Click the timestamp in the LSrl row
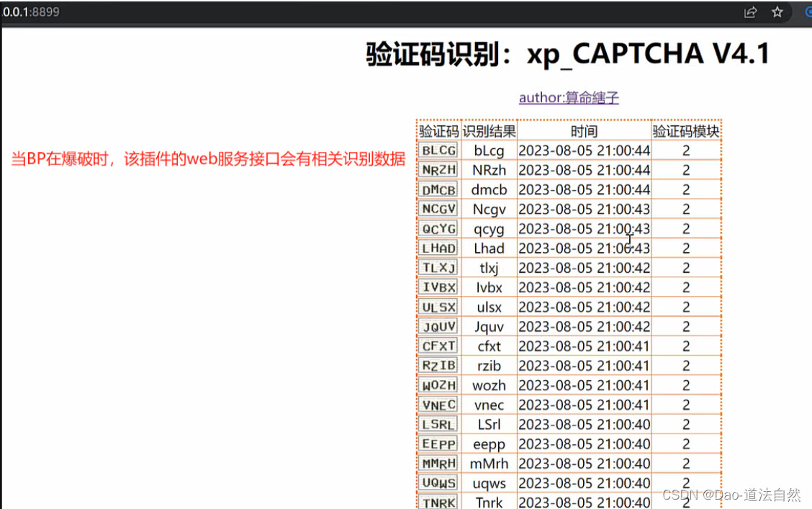812x509 pixels. pos(584,425)
